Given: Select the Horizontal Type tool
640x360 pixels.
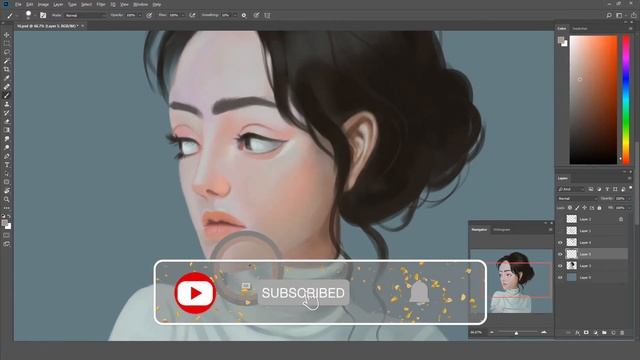Looking at the screenshot, I should click(7, 164).
